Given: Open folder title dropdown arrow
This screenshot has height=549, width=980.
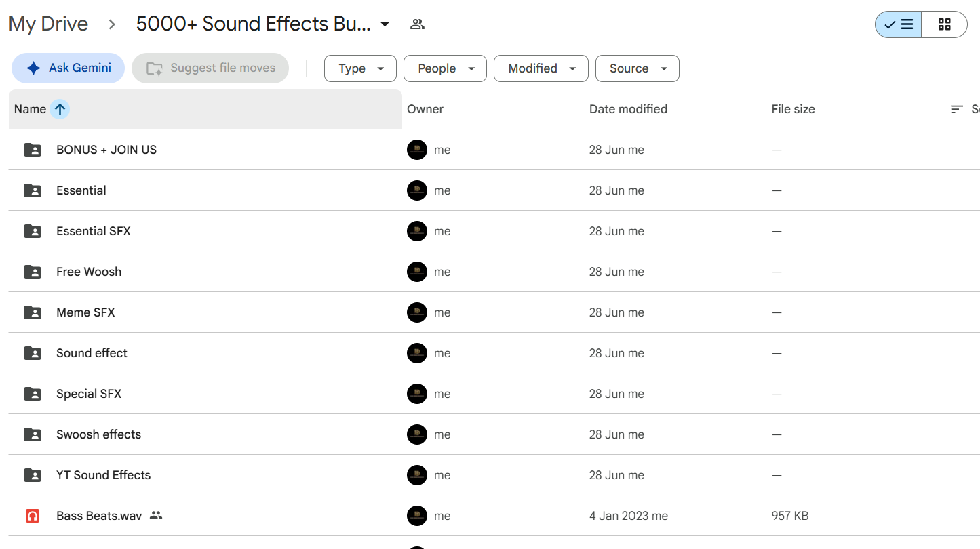Looking at the screenshot, I should [x=385, y=24].
